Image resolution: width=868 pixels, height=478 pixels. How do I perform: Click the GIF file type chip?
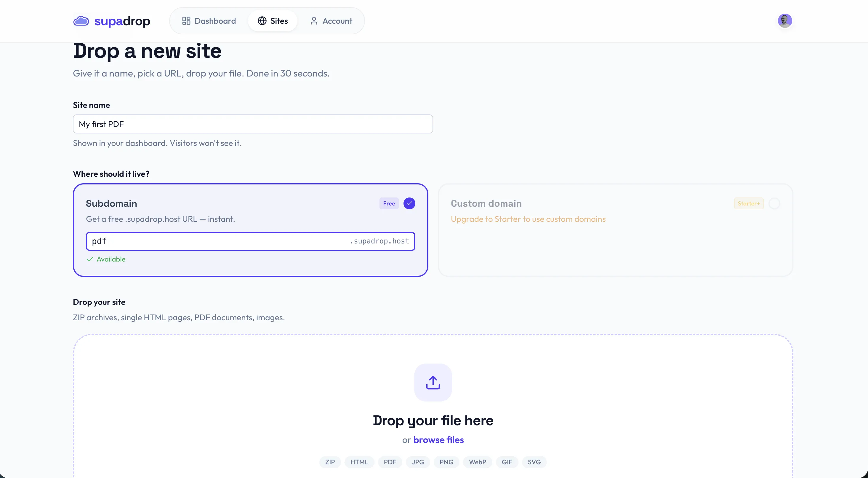507,462
